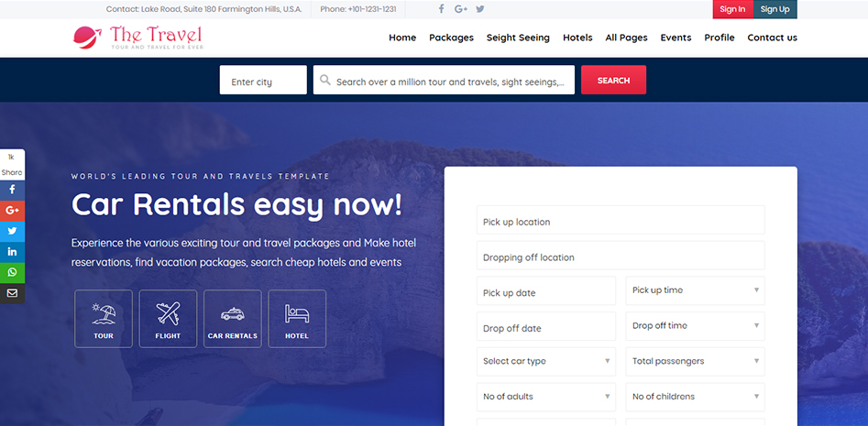Click the Facebook icon in top bar
This screenshot has height=426, width=868.
click(441, 9)
